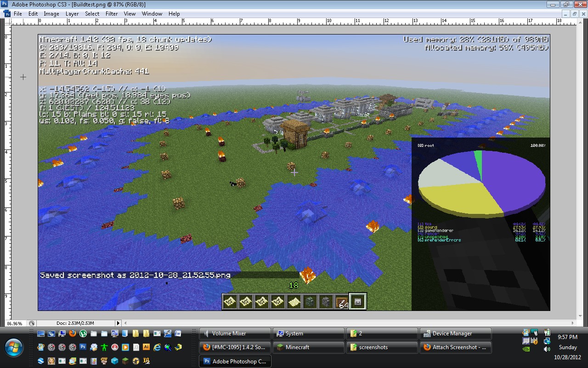588x368 pixels.
Task: Open the volume speaker tray icon
Action: pos(547,349)
